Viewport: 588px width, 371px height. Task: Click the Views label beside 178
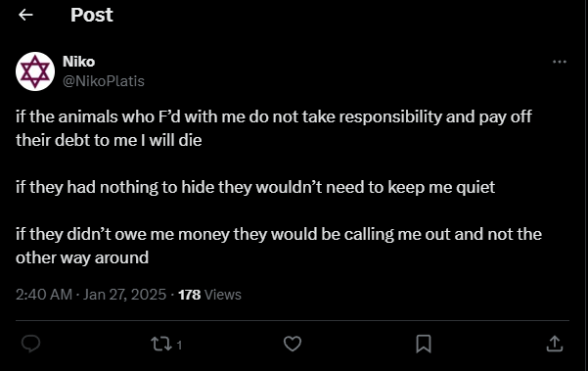tap(223, 295)
